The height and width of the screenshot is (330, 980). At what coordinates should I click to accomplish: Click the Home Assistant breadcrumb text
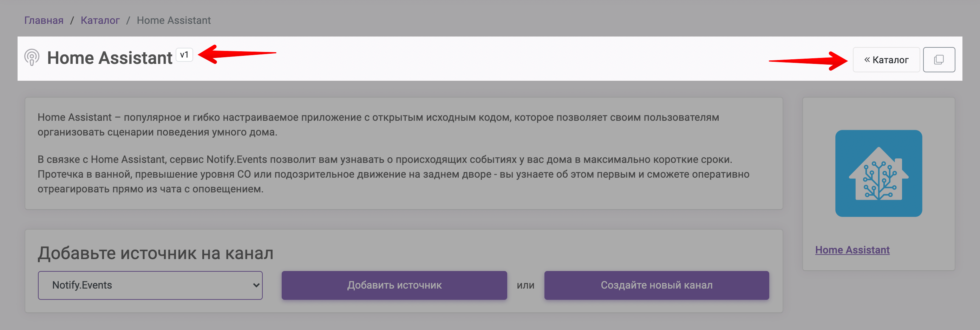tap(174, 20)
